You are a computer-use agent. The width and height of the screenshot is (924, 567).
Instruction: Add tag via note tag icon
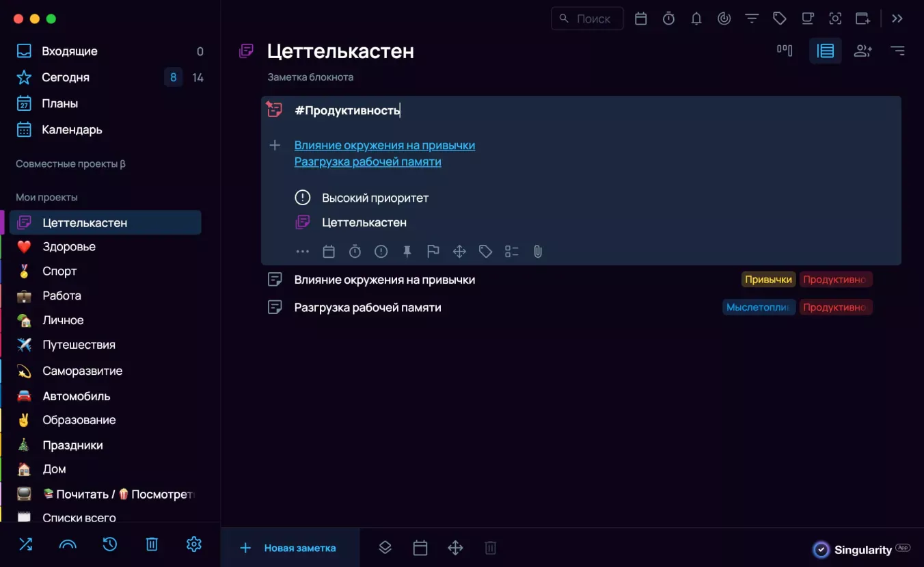tap(485, 252)
